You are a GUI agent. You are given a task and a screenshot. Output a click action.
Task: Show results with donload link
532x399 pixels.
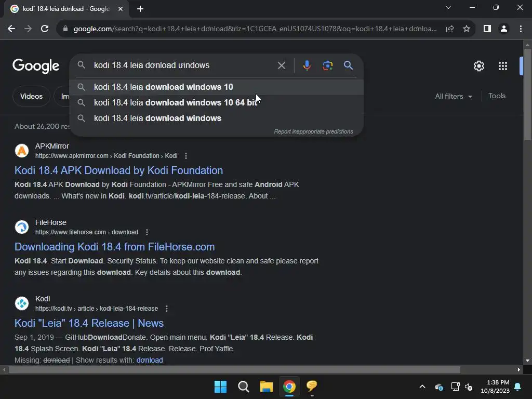pyautogui.click(x=150, y=360)
